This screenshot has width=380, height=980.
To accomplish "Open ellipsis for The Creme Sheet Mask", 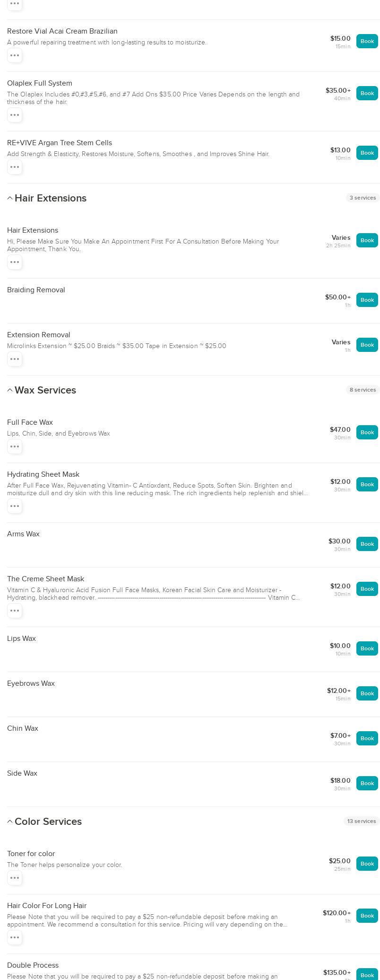I will tap(15, 611).
